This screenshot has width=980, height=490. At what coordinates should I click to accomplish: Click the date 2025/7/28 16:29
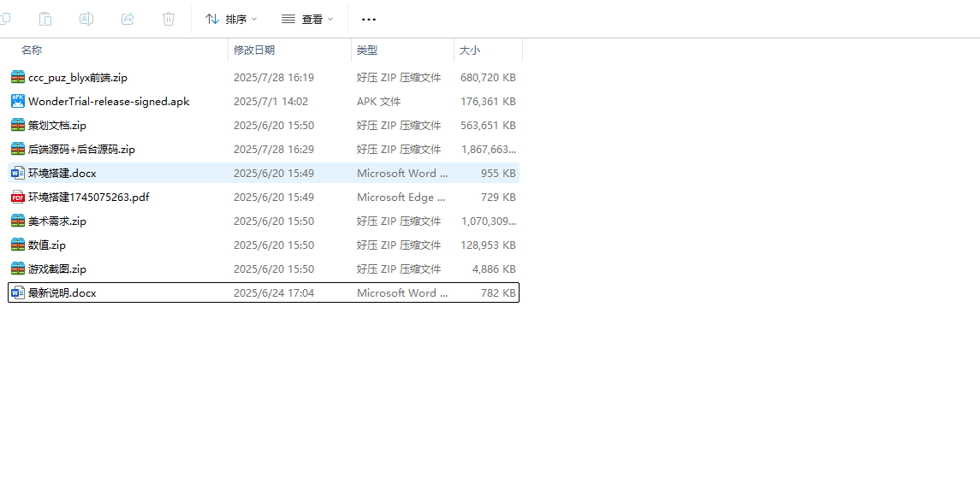[274, 149]
